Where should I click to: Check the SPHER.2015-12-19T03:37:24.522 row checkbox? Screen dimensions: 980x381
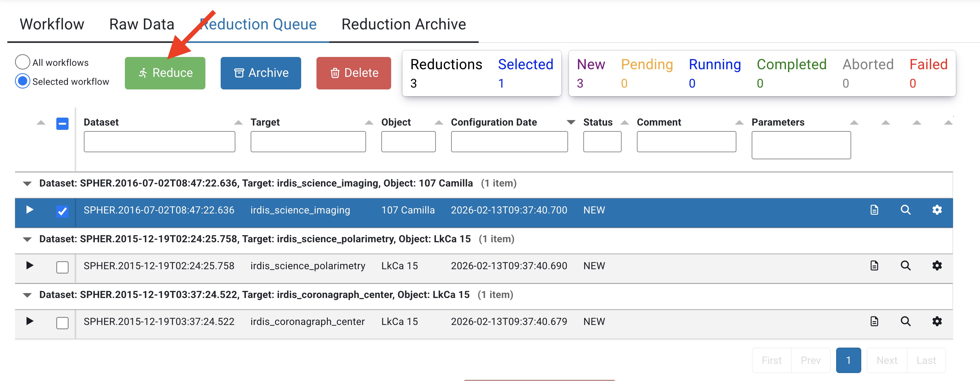coord(62,323)
